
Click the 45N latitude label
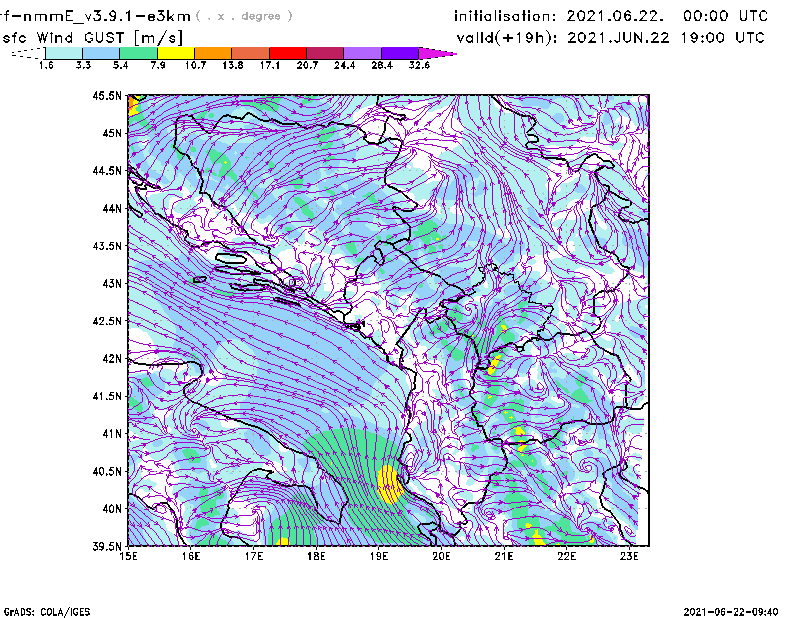point(112,133)
